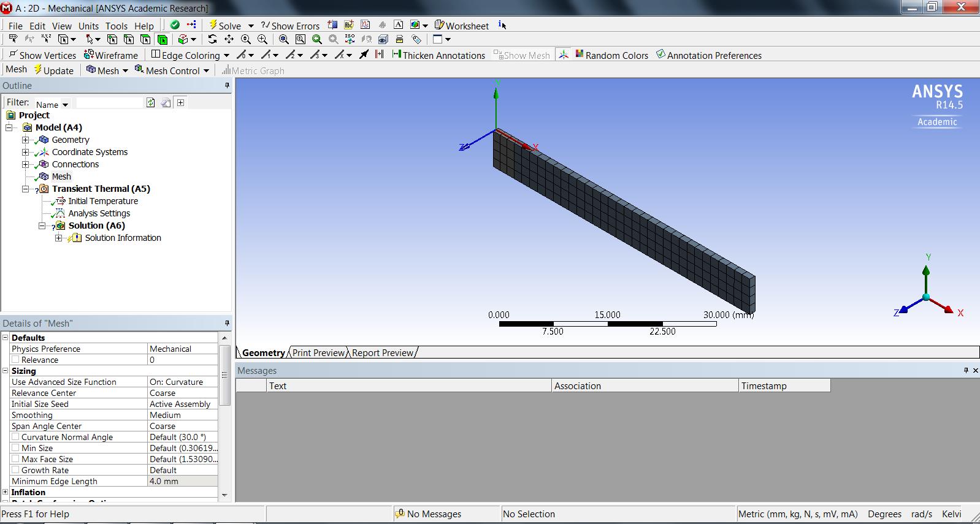Select the Edge selection filter icon
This screenshot has height=524, width=980.
[x=129, y=39]
